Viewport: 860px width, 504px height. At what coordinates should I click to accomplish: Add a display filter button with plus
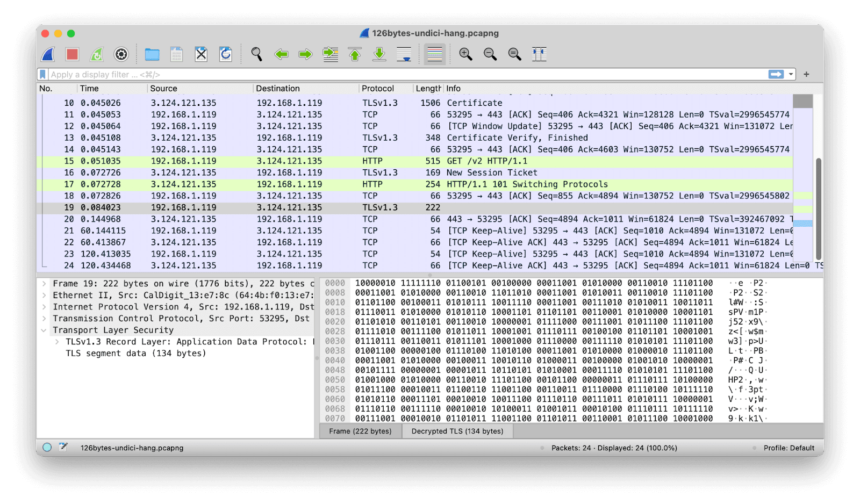(x=806, y=75)
